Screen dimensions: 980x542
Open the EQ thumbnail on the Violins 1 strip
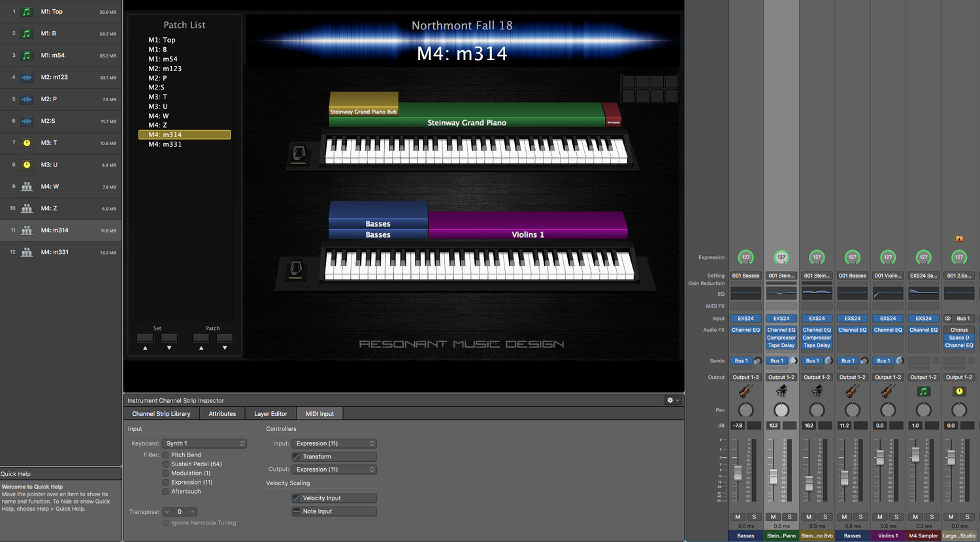pyautogui.click(x=888, y=293)
